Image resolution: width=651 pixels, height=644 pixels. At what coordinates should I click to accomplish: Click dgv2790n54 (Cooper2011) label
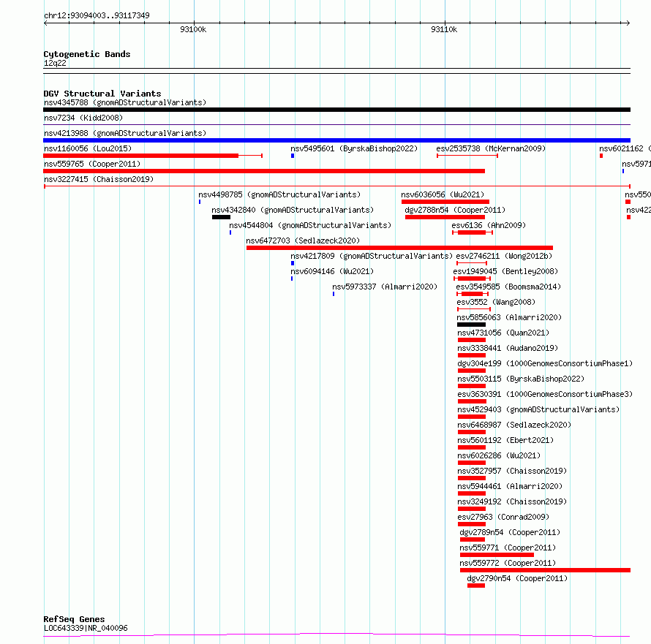pyautogui.click(x=517, y=578)
